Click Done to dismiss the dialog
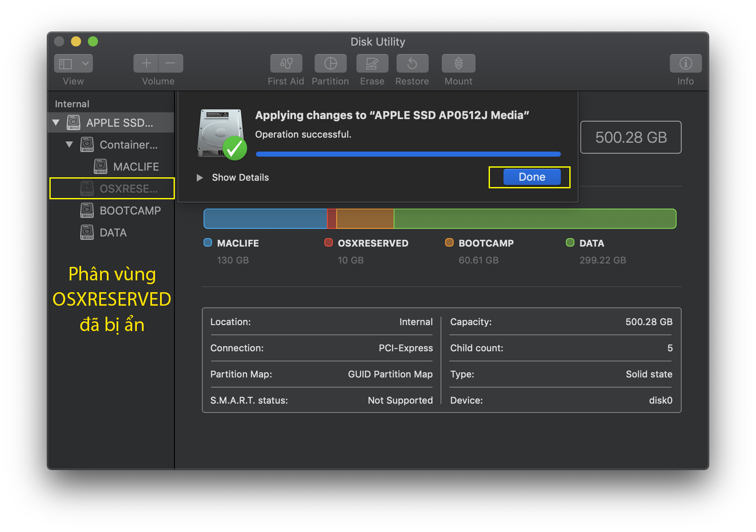 coord(531,176)
